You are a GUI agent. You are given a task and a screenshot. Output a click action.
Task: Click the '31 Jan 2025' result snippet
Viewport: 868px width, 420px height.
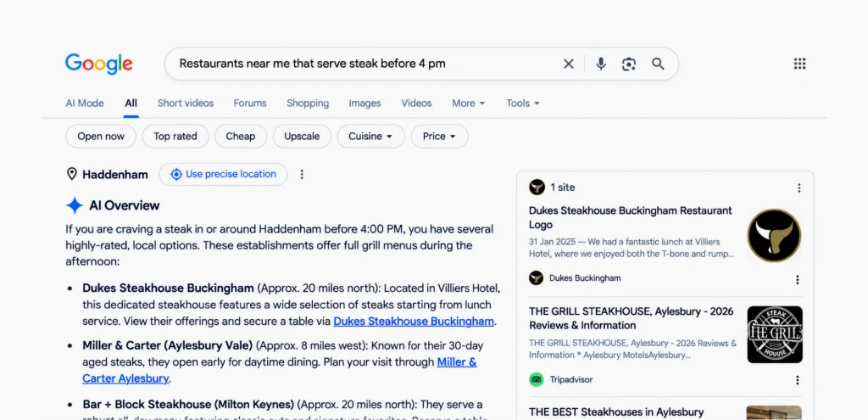[x=632, y=248]
